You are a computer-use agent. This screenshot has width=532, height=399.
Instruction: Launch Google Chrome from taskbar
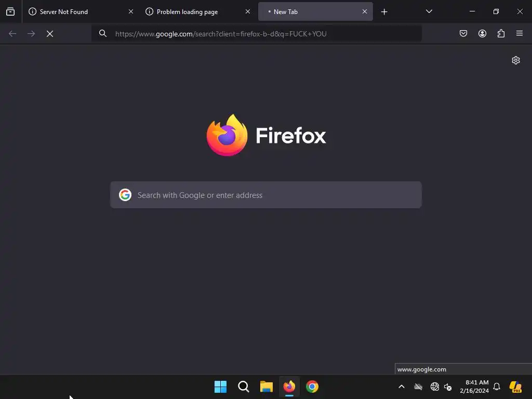[312, 387]
